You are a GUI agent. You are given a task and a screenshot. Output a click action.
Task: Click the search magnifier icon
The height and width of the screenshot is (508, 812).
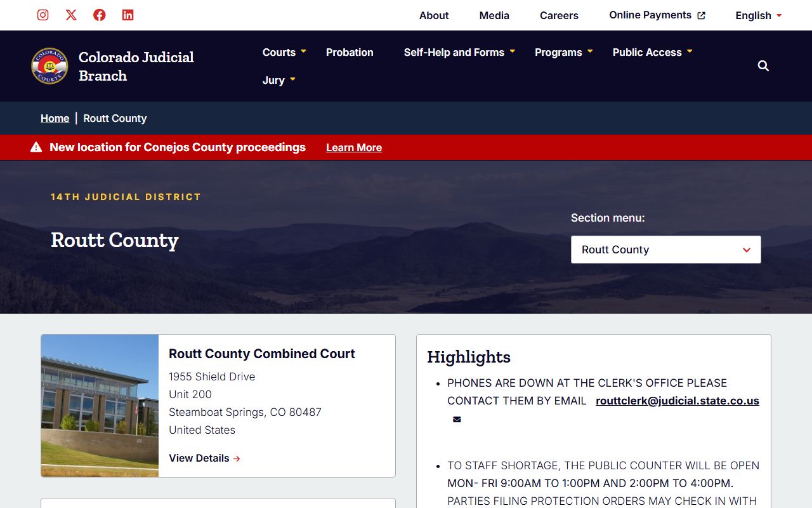[x=763, y=66]
